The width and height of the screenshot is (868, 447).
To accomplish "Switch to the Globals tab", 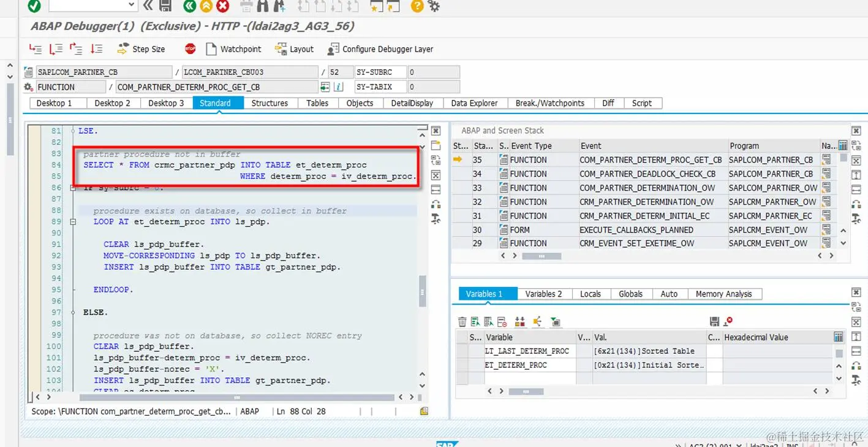I will (x=631, y=294).
